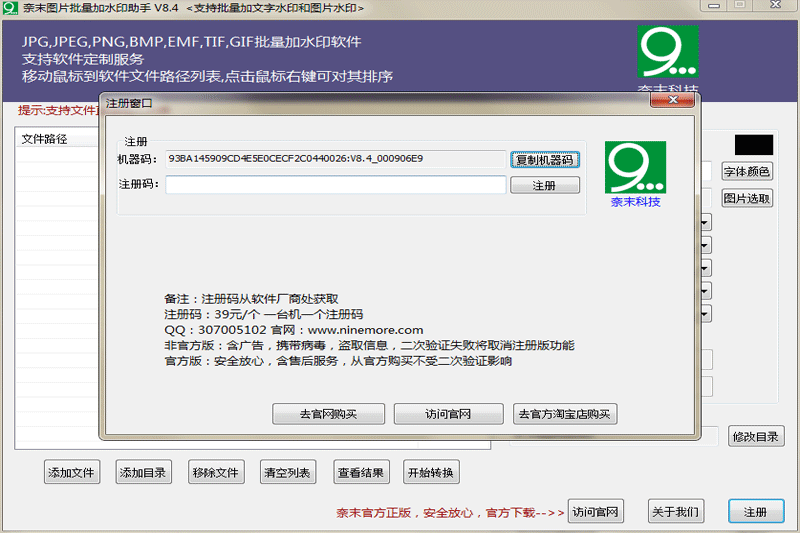
Task: Click 访问官网 button in dialog
Action: pos(448,414)
